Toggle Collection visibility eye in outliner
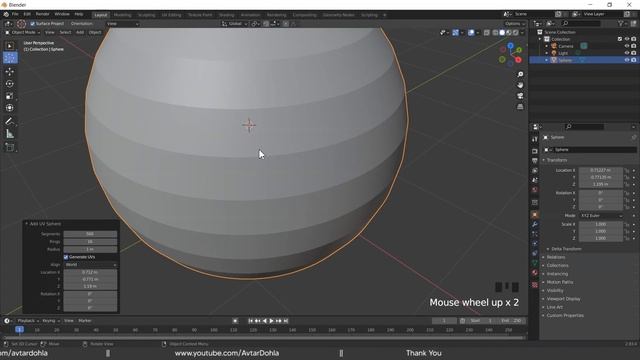Viewport: 640px width, 360px height. pyautogui.click(x=627, y=39)
